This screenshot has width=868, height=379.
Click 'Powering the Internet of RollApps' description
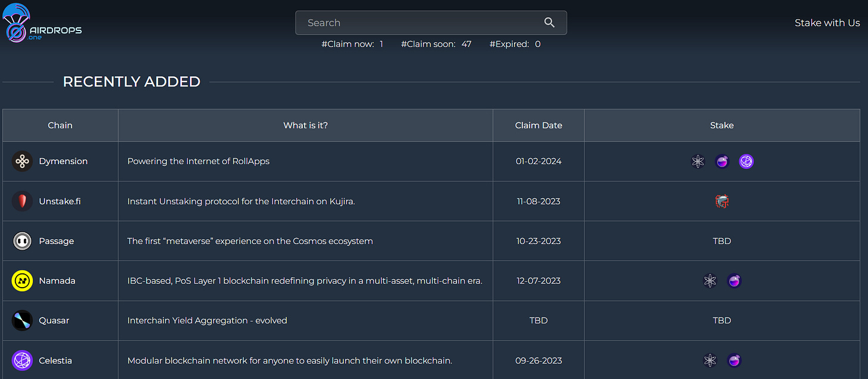pos(199,161)
